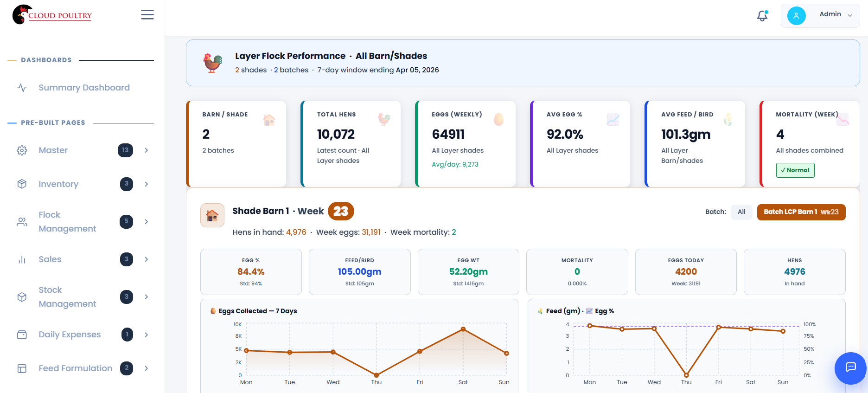Viewport: 868px width, 393px height.
Task: Click the Admin user avatar icon
Action: tap(796, 16)
